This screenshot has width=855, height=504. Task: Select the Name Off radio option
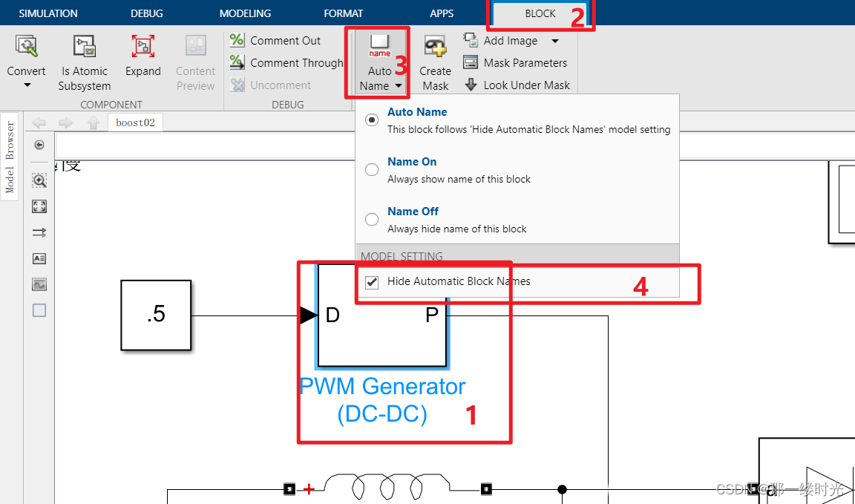tap(372, 219)
